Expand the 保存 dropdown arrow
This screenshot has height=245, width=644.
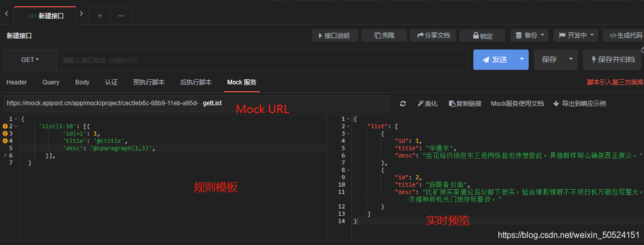571,59
